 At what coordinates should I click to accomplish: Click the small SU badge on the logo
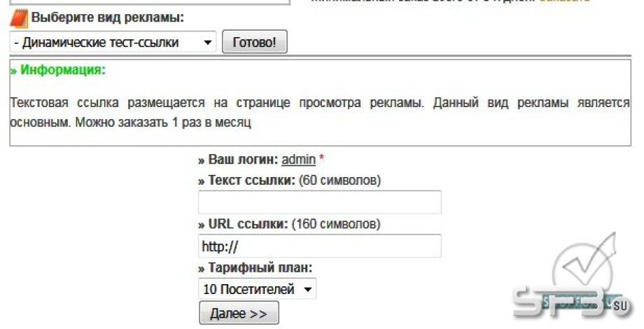tap(621, 307)
